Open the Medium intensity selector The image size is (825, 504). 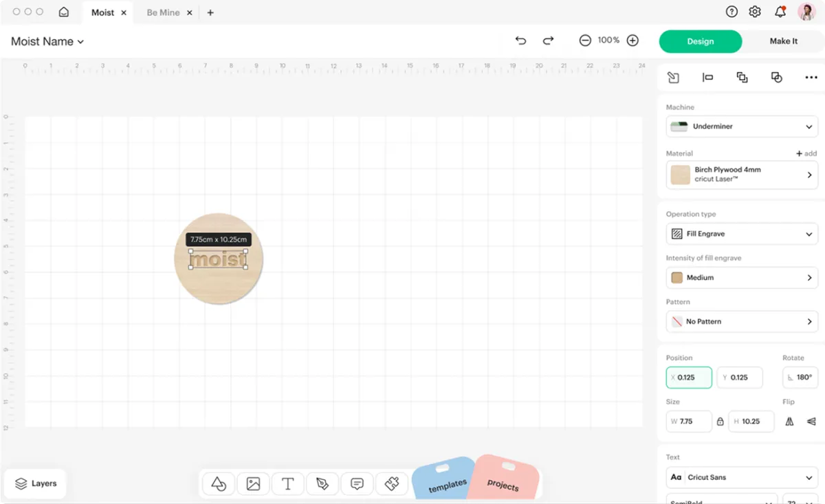[742, 278]
